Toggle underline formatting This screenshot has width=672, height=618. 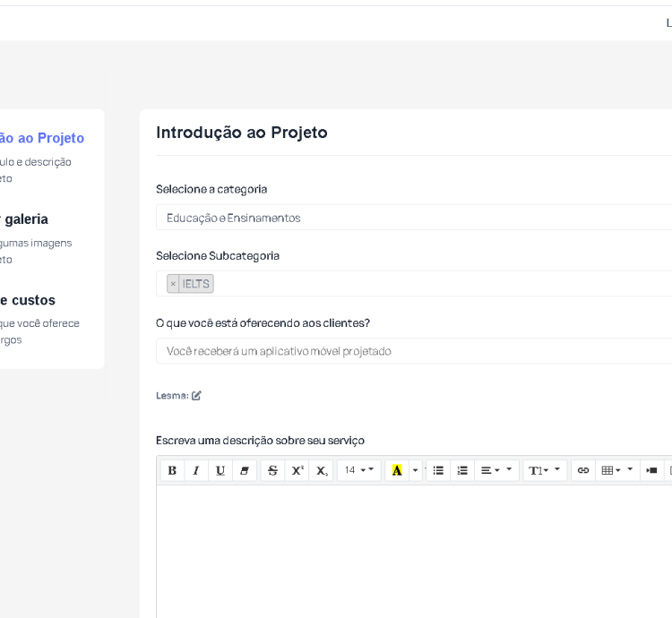pyautogui.click(x=220, y=470)
